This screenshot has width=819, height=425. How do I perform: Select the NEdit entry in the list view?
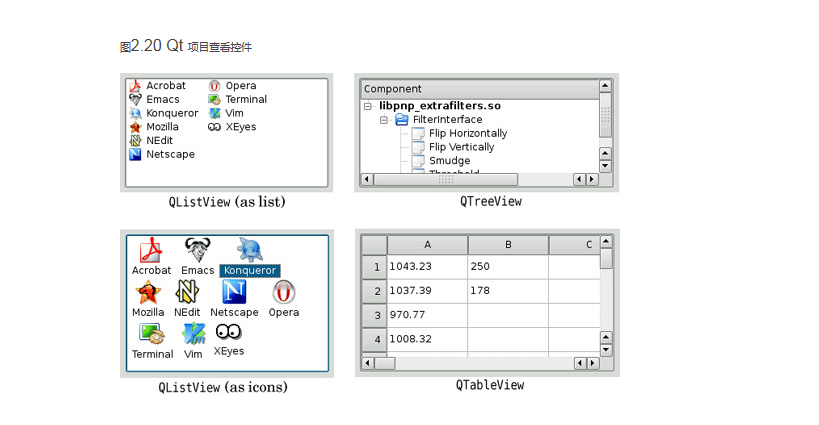click(159, 141)
